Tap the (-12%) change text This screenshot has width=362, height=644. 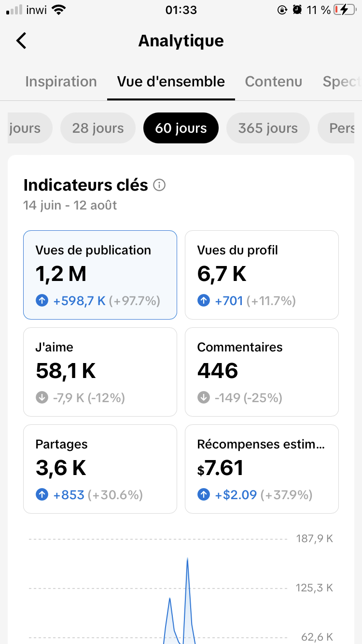106,398
